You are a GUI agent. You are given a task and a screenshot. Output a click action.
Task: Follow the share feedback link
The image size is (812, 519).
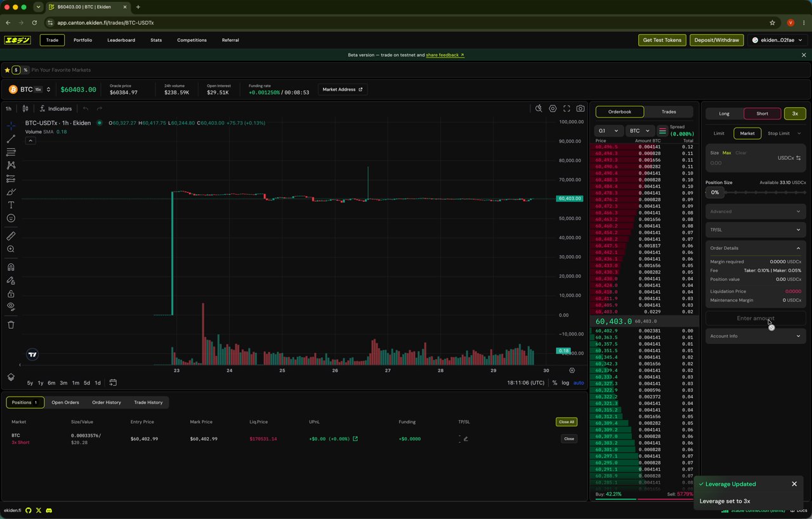pyautogui.click(x=445, y=55)
